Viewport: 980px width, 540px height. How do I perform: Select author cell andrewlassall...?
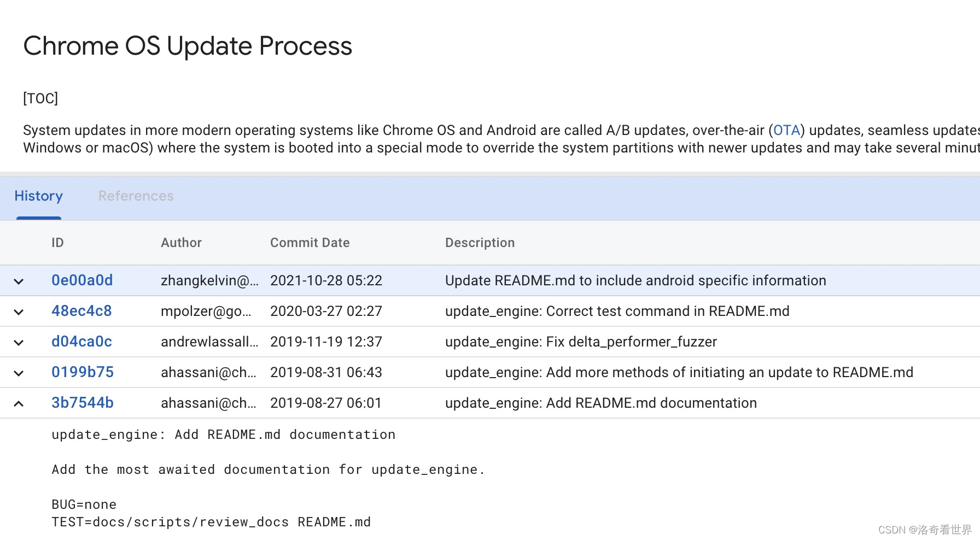tap(209, 342)
